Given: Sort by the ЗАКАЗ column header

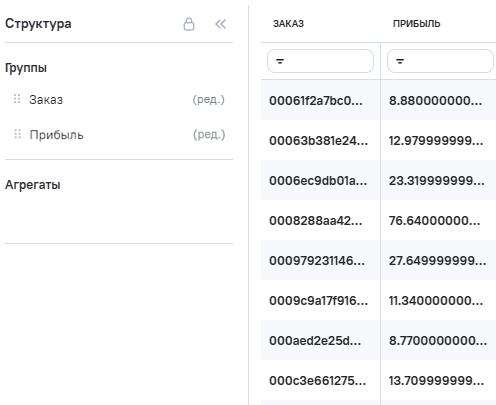Looking at the screenshot, I should (x=288, y=24).
